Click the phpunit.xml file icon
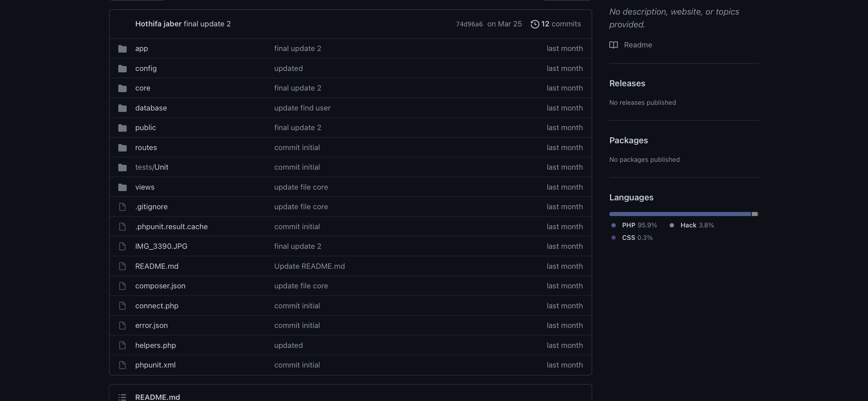This screenshot has width=868, height=401. (x=122, y=365)
